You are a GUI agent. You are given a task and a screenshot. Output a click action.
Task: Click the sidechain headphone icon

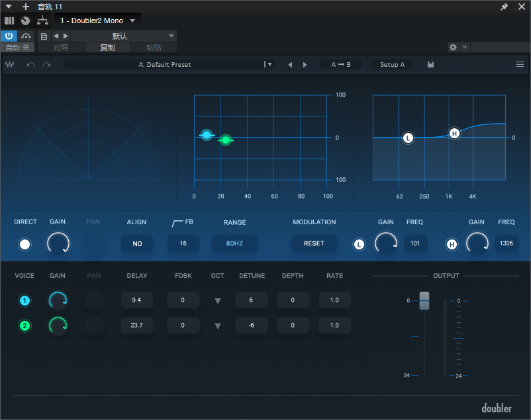click(26, 36)
